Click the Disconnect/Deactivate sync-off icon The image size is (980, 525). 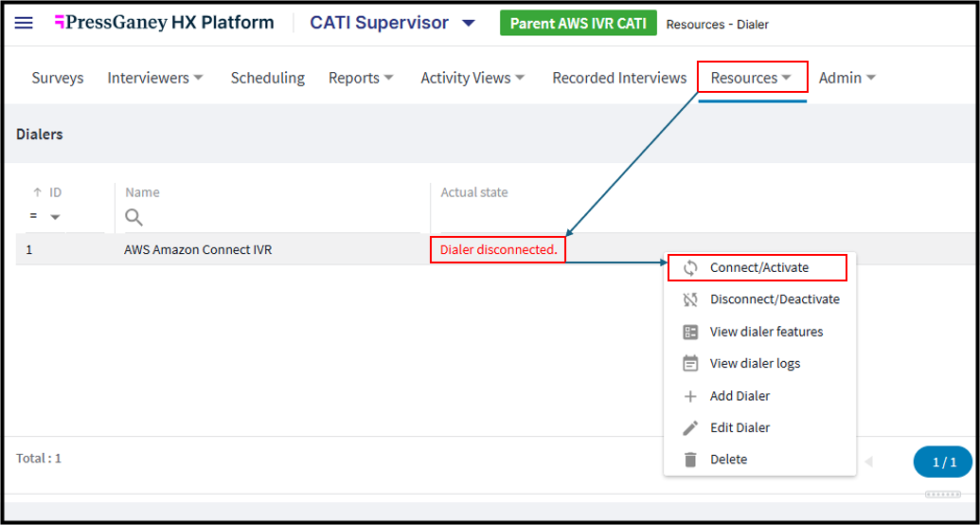pyautogui.click(x=690, y=299)
